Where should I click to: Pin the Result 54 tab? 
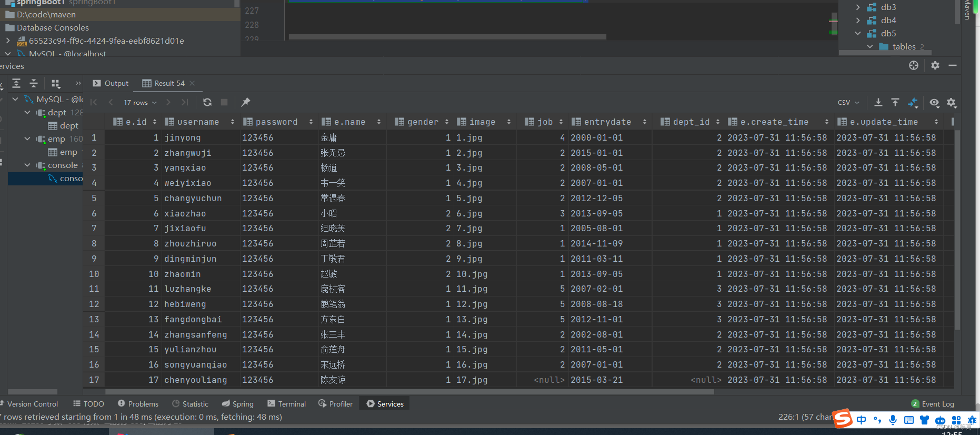click(x=246, y=102)
